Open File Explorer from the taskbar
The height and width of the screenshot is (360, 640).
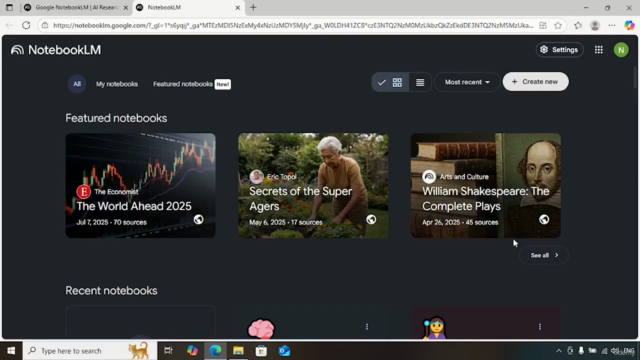click(238, 351)
